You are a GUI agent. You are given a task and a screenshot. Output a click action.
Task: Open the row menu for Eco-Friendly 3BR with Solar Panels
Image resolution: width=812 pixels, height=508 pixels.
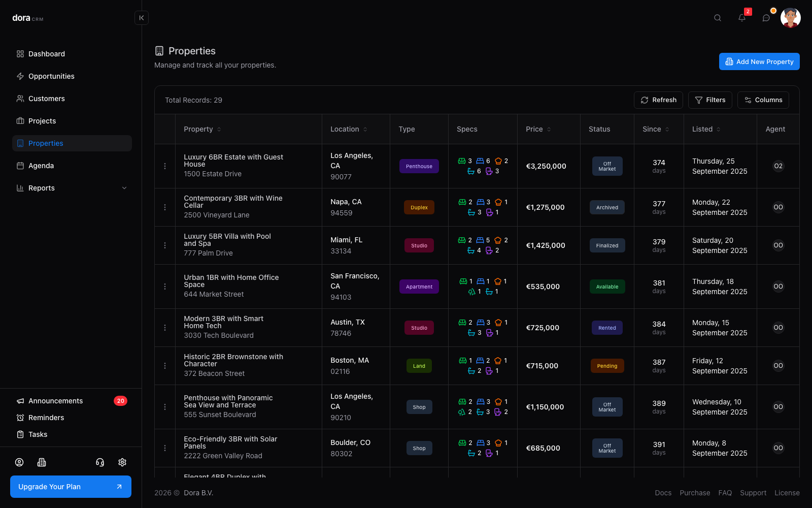(165, 448)
